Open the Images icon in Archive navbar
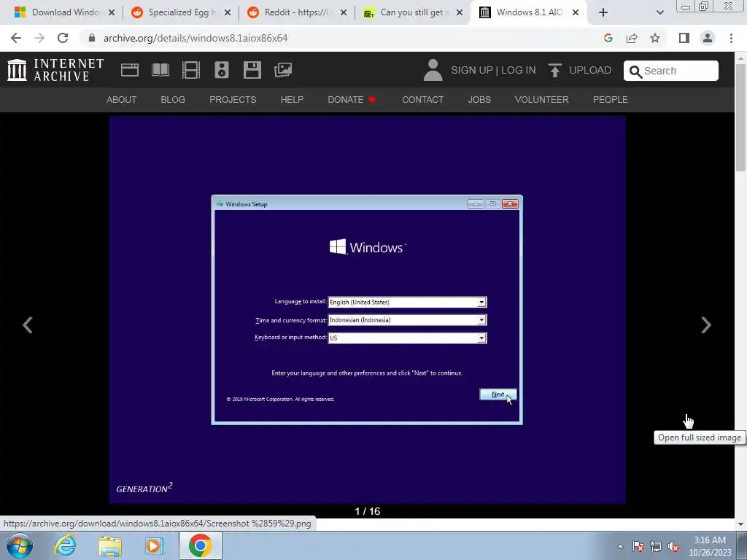 click(283, 70)
